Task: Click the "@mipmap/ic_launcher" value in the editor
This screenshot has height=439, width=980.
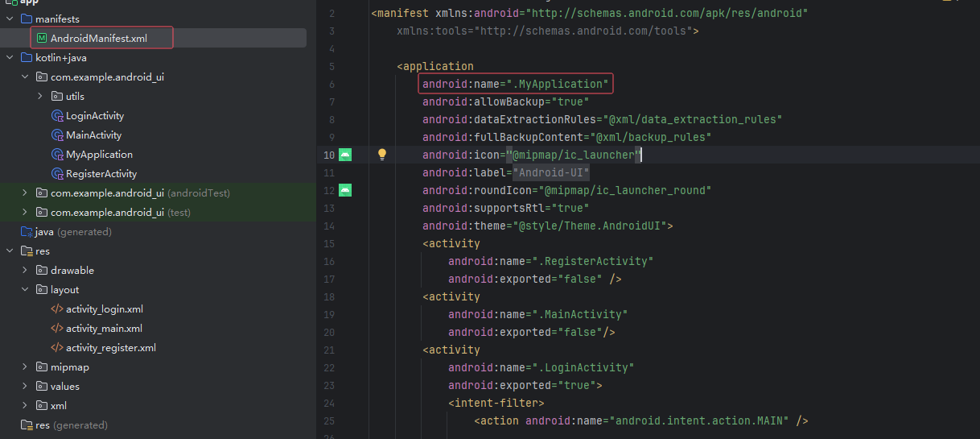Action: (x=574, y=155)
